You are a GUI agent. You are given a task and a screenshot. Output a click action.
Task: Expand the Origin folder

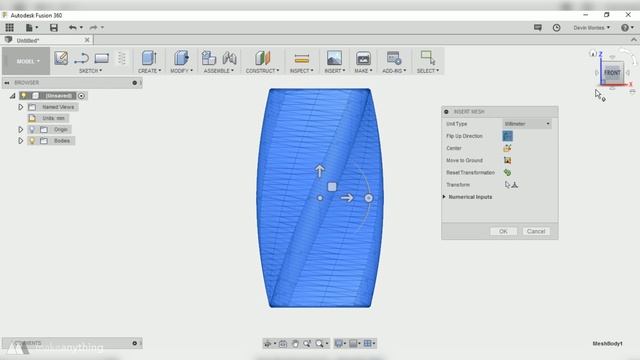[x=20, y=129]
